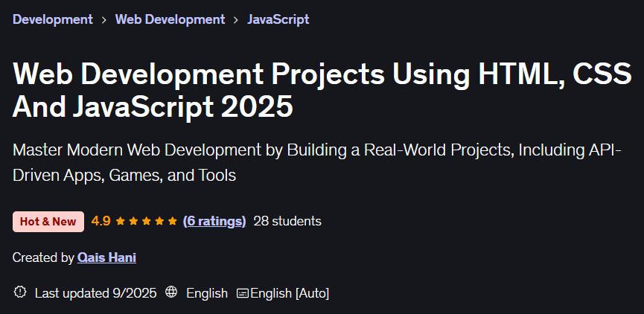Click "Last updated 9/2025" text
Screen dimensions: 644x314
click(96, 293)
